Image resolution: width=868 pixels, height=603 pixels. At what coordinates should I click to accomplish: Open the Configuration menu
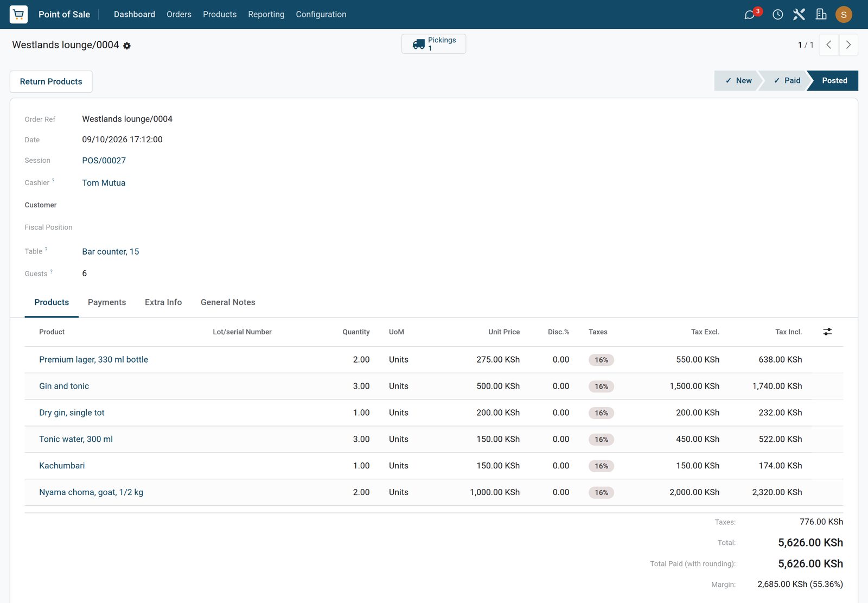pos(321,14)
